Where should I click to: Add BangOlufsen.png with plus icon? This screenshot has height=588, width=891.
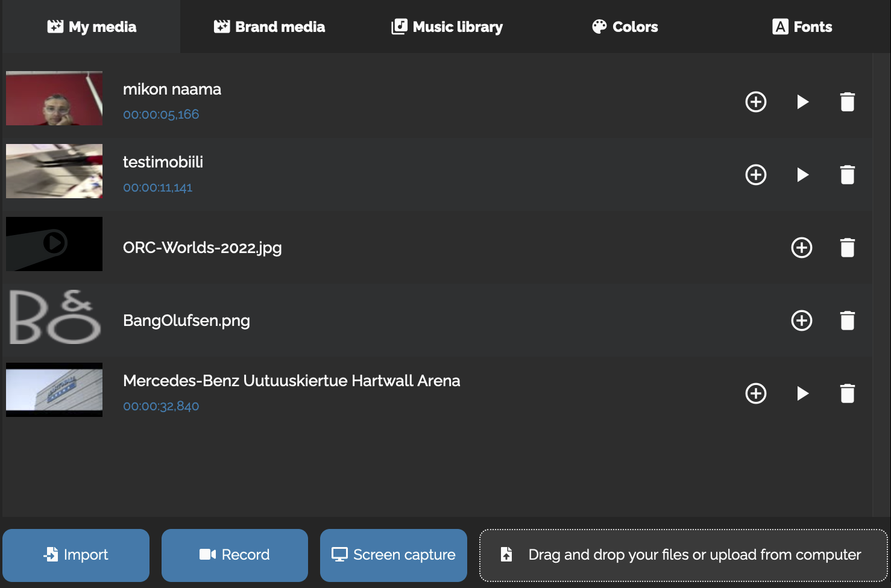tap(802, 321)
